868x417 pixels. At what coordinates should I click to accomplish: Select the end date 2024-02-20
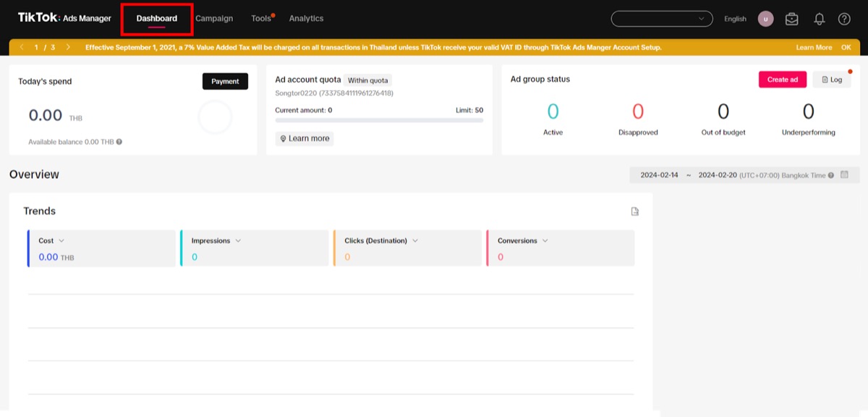coord(718,175)
